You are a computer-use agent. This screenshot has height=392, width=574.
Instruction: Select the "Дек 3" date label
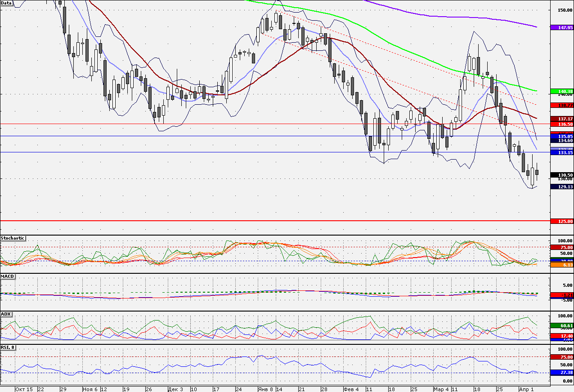(x=175, y=389)
